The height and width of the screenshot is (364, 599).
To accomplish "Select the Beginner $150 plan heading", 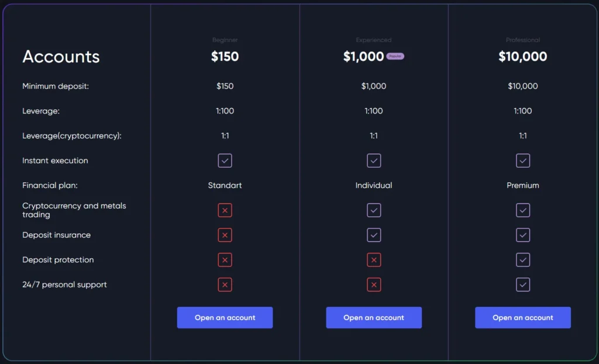I will (x=225, y=57).
